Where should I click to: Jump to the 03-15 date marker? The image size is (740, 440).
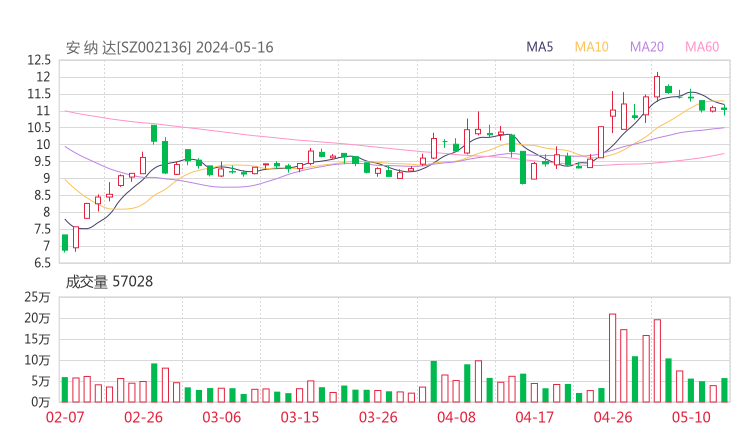click(299, 417)
